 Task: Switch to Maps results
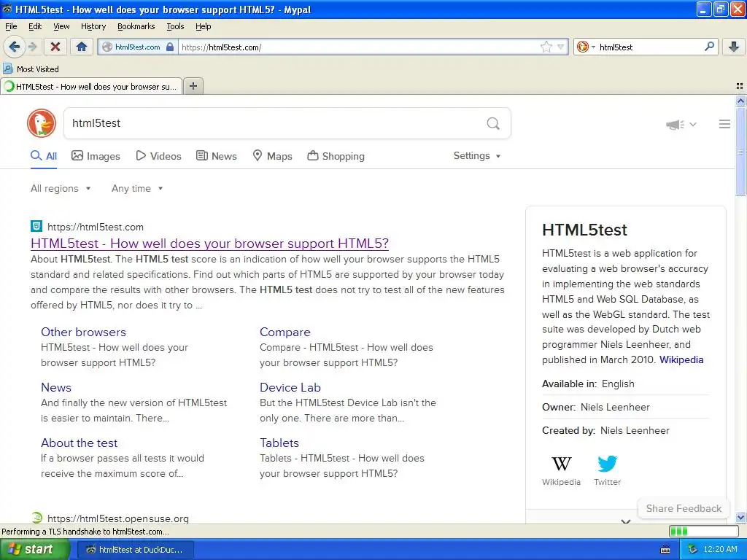coord(272,156)
